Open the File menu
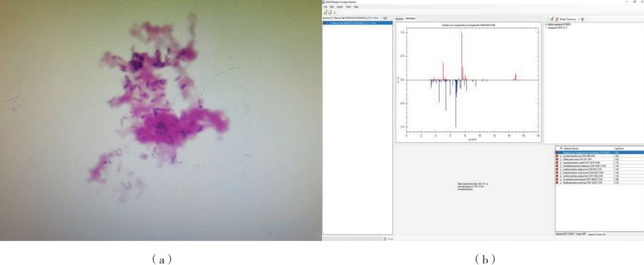This screenshot has width=644, height=265. point(326,7)
